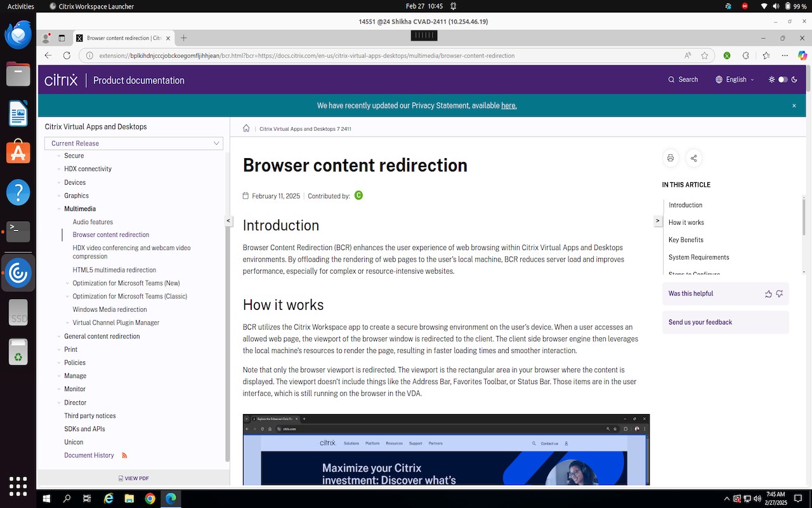The height and width of the screenshot is (508, 812).
Task: Click the green Citrix extension icon
Action: [727, 55]
